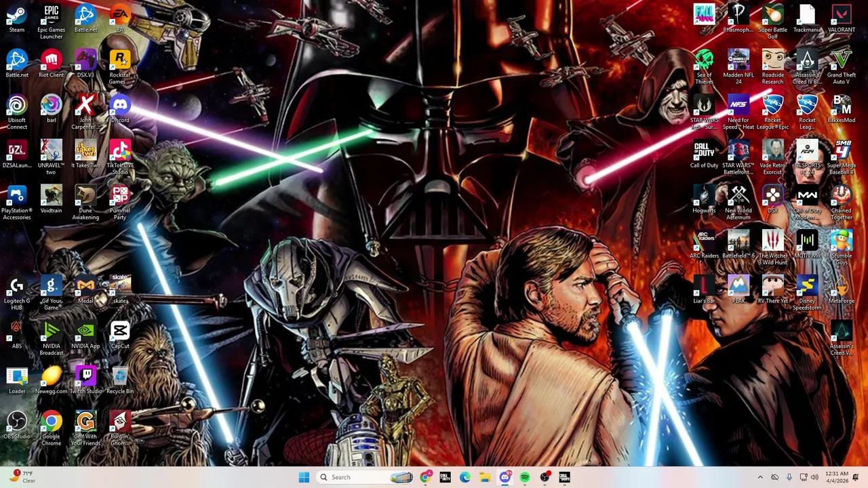Click the taskbar Search box
868x488 pixels.
click(x=365, y=477)
